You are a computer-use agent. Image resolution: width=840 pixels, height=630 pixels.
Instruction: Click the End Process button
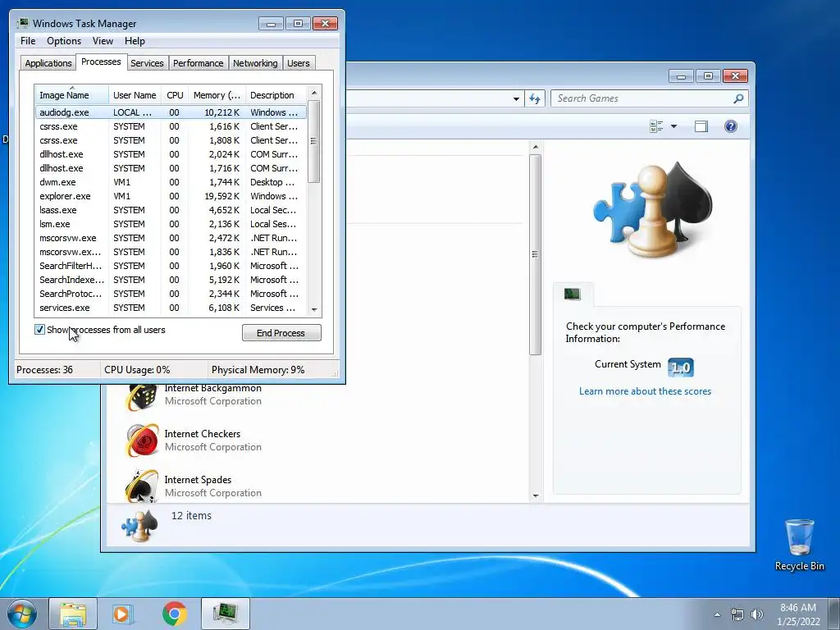pos(281,333)
